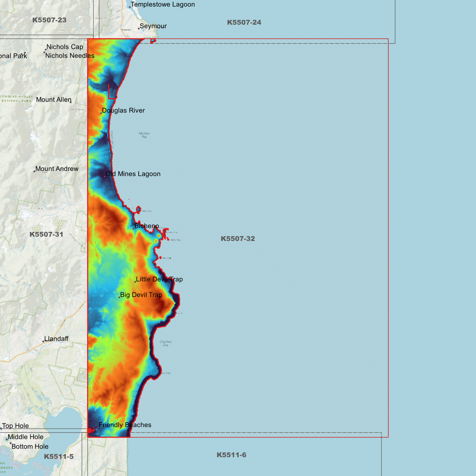Select the Old Mines Lagoon marker
476x476 pixels.
(x=105, y=177)
